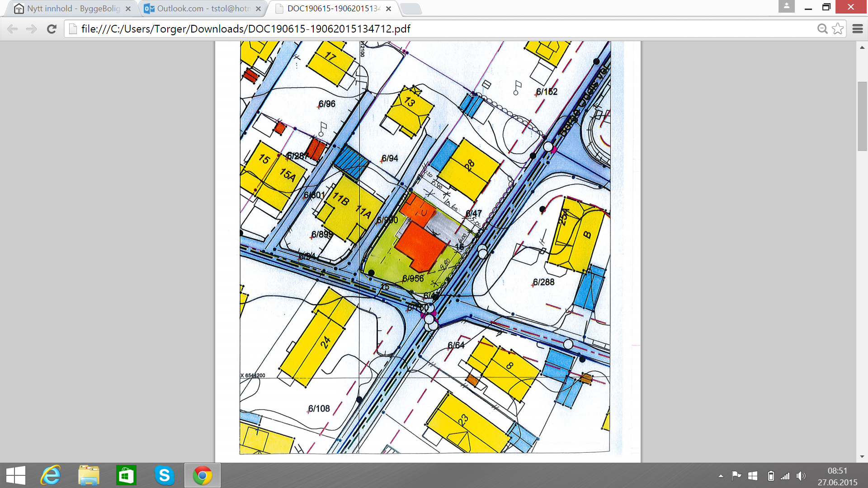Screen dimensions: 868x488
Task: Click the browser back arrow
Action: tap(13, 29)
